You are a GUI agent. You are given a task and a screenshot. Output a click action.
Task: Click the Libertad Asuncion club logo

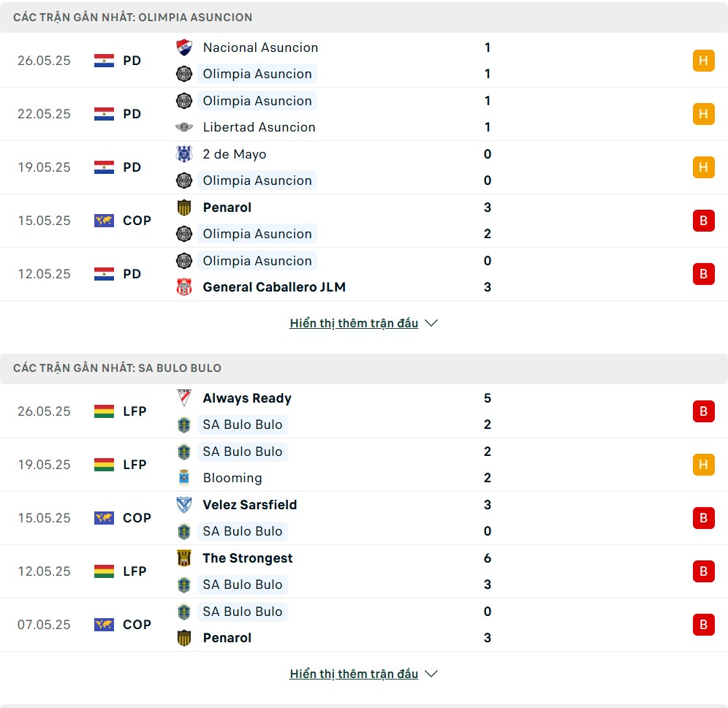click(184, 127)
